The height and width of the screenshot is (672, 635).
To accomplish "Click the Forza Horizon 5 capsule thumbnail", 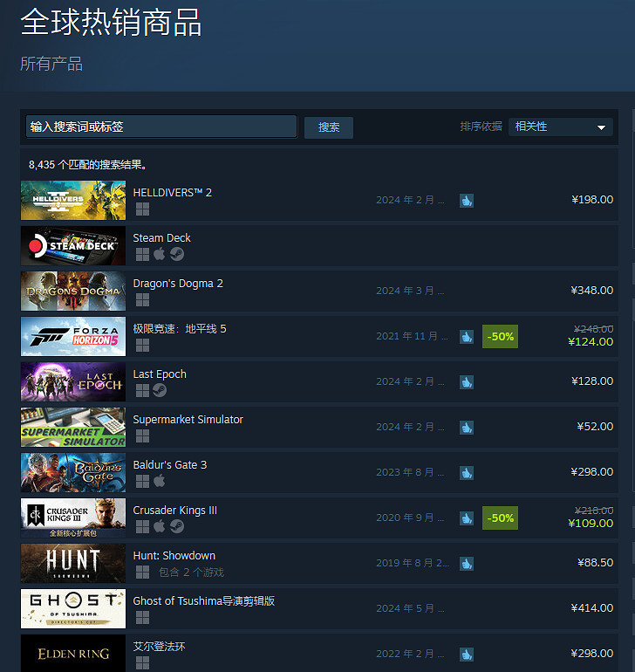I will tap(73, 336).
